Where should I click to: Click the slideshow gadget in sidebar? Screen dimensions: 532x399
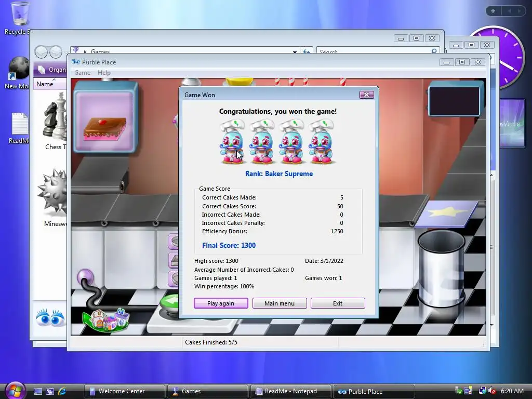(512, 123)
